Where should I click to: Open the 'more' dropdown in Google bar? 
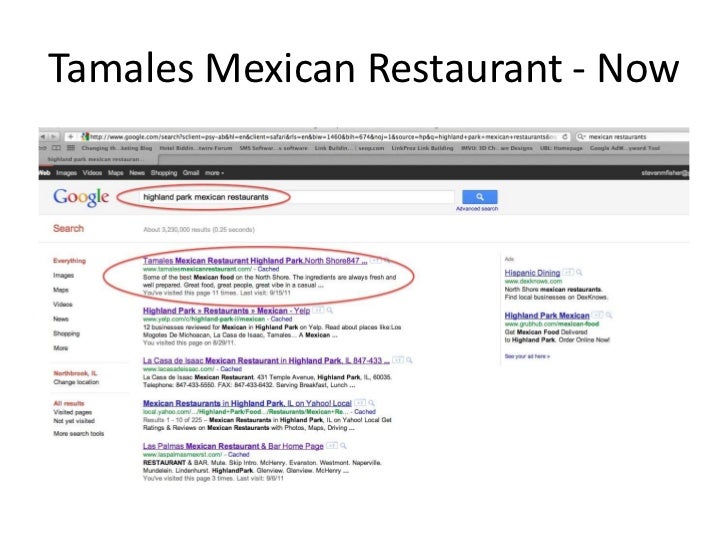tap(214, 173)
